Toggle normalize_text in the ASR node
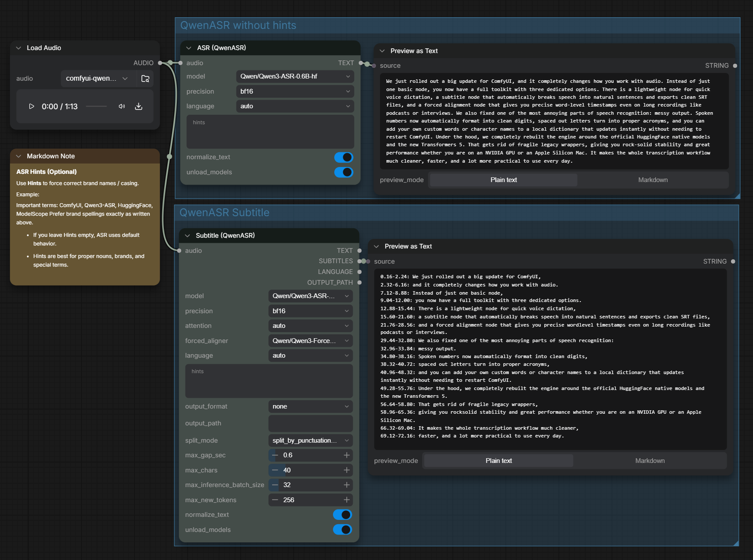This screenshot has height=560, width=753. pyautogui.click(x=344, y=157)
